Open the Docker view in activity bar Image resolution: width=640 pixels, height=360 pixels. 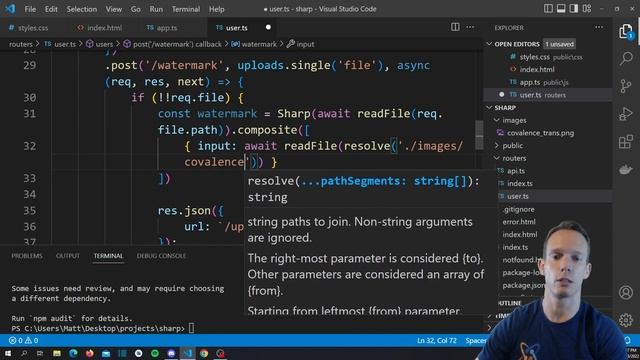click(626, 169)
